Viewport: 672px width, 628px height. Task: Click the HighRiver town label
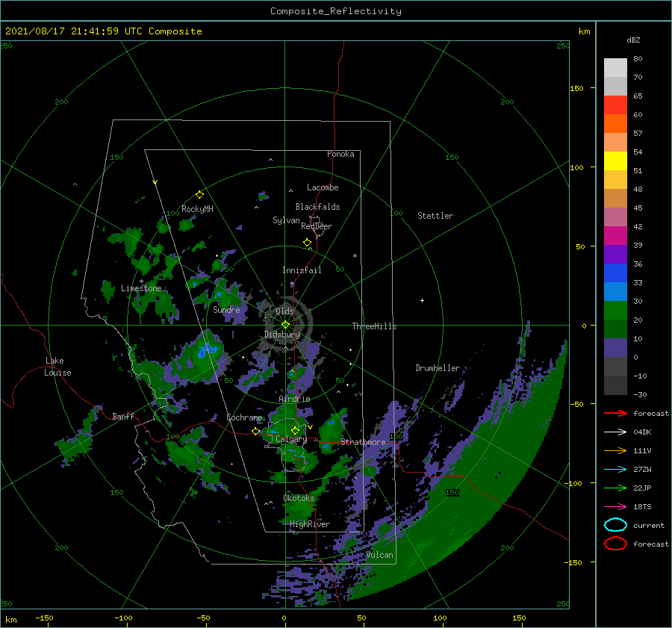pyautogui.click(x=310, y=524)
